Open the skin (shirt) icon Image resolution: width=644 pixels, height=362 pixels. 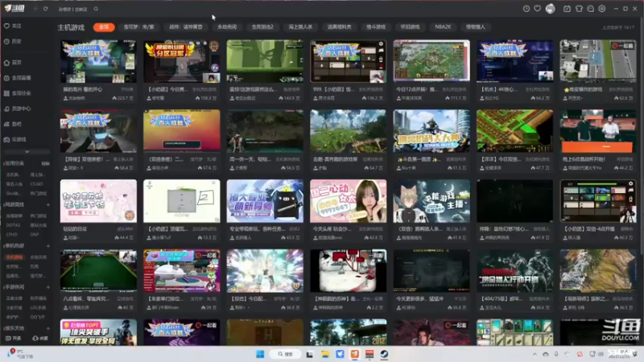point(579,9)
